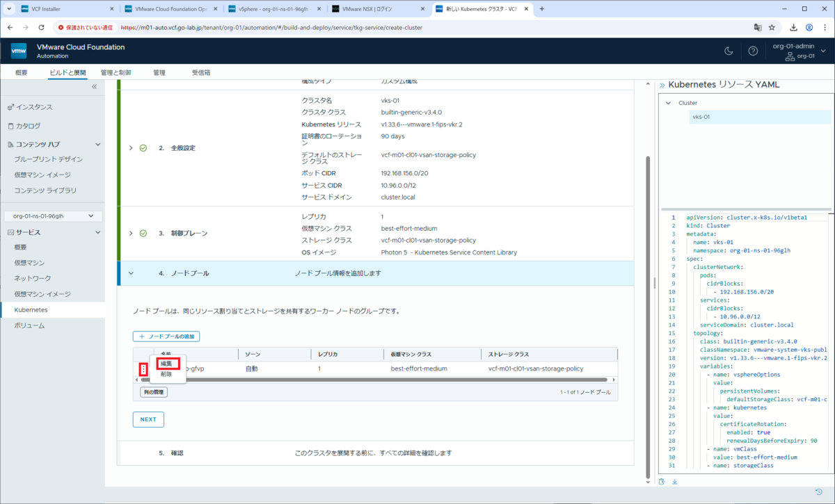Open Chrome profile icon
This screenshot has width=835, height=504.
(x=809, y=28)
